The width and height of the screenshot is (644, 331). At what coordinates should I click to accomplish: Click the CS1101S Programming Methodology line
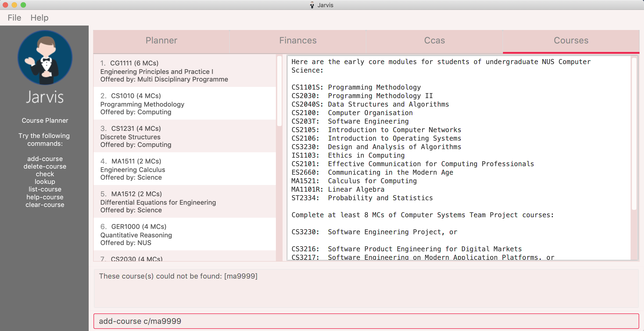point(356,87)
